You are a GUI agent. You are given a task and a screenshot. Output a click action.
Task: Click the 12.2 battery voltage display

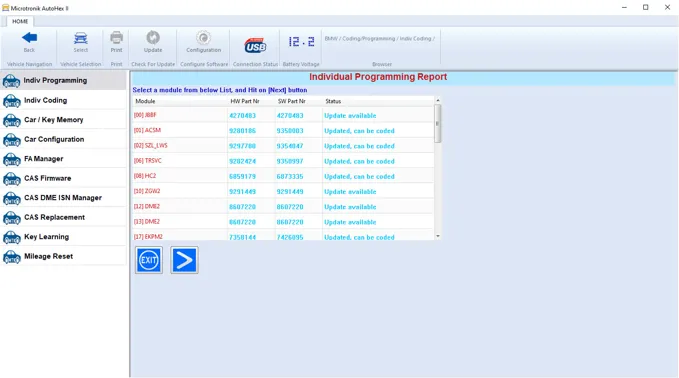point(301,42)
